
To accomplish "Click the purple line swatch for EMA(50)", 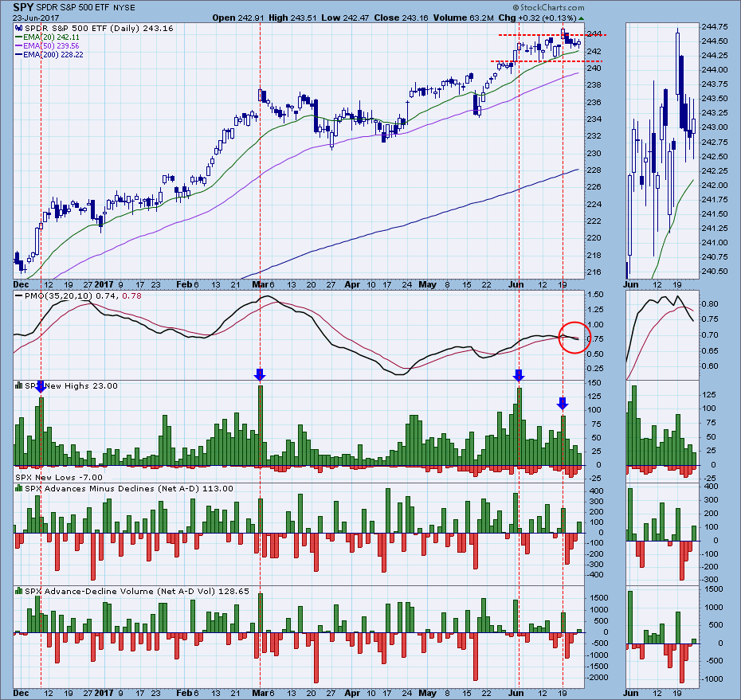I will tap(19, 46).
